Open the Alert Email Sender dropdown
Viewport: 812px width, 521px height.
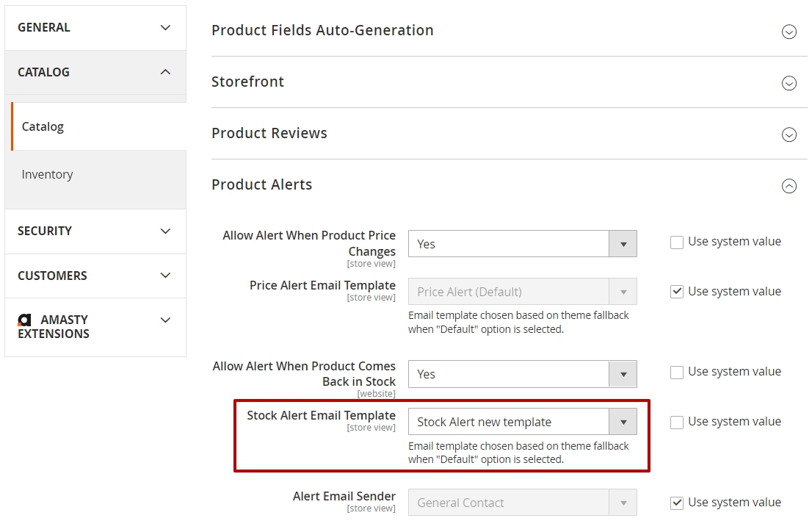point(523,503)
